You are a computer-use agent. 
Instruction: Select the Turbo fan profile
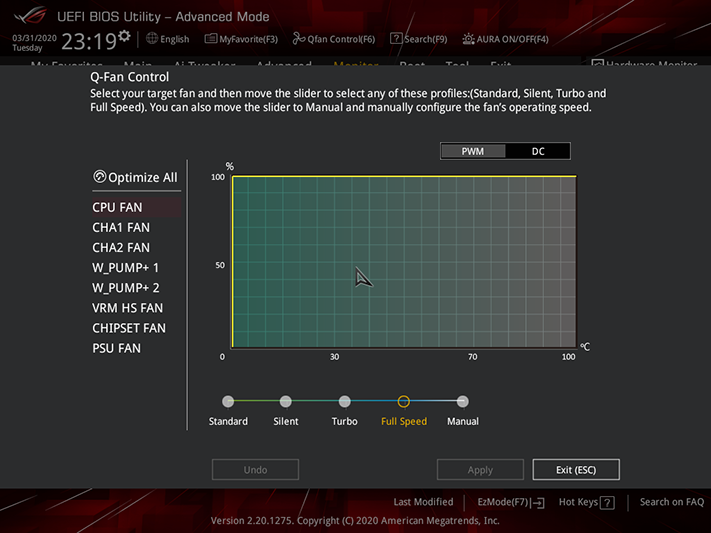pyautogui.click(x=345, y=401)
